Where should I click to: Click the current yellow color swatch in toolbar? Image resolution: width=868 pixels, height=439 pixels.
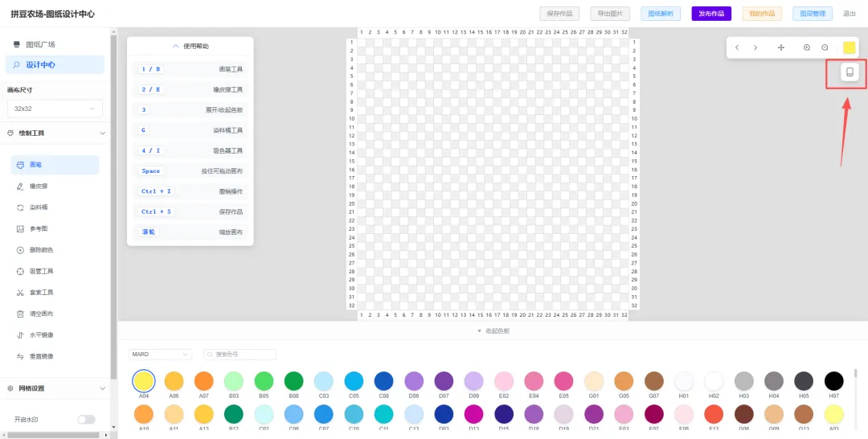850,47
